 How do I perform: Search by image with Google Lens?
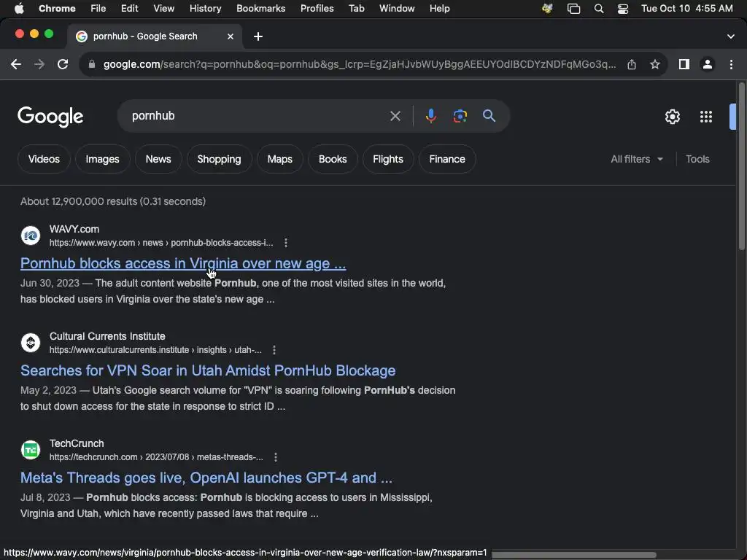pyautogui.click(x=460, y=116)
